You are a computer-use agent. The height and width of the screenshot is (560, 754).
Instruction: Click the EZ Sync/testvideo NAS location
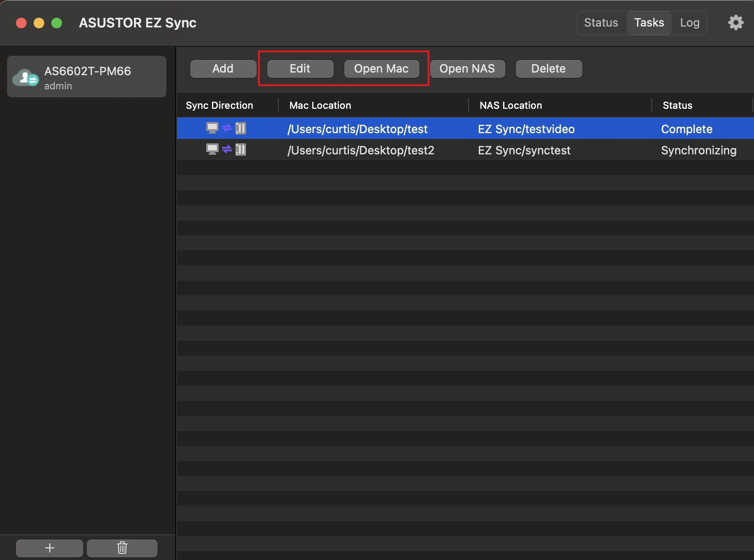(x=526, y=129)
